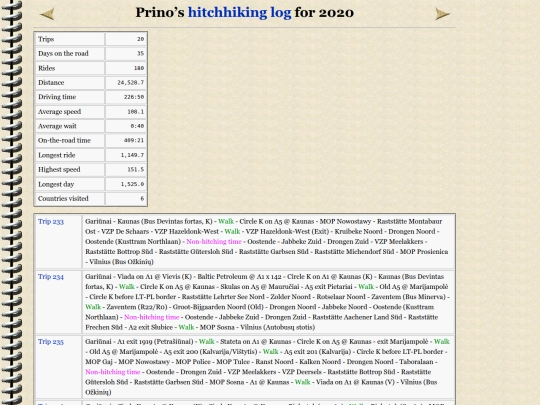This screenshot has width=540, height=405.
Task: Open the 'hitchhiking log' title link
Action: pyautogui.click(x=239, y=13)
